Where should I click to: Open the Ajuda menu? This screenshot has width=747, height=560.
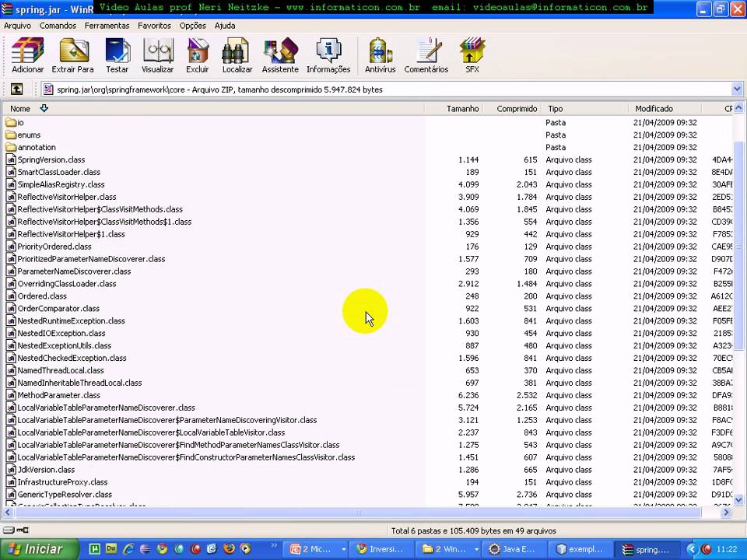[225, 26]
